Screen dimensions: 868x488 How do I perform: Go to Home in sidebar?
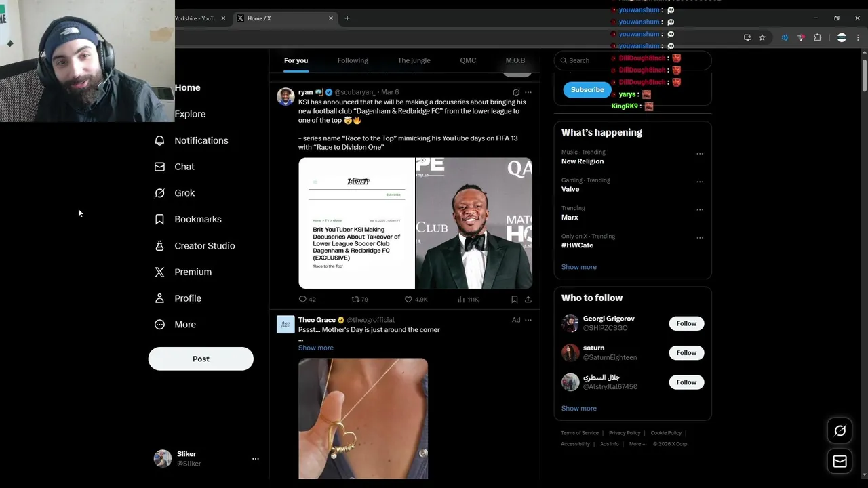187,87
